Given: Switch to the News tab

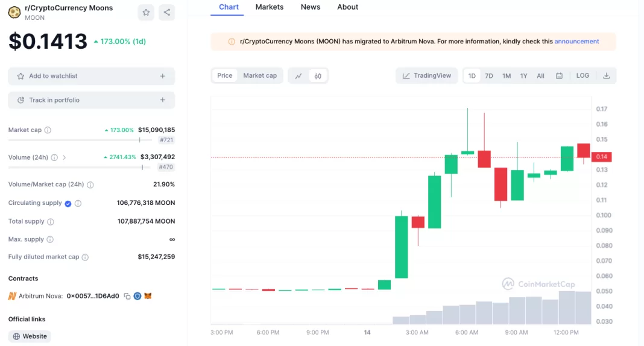Looking at the screenshot, I should click(x=311, y=7).
